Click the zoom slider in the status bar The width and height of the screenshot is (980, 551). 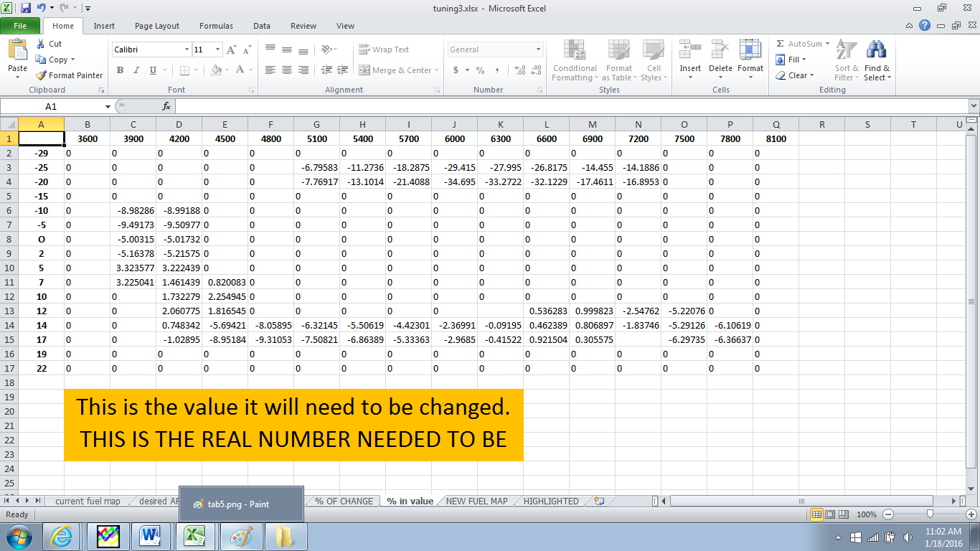930,514
